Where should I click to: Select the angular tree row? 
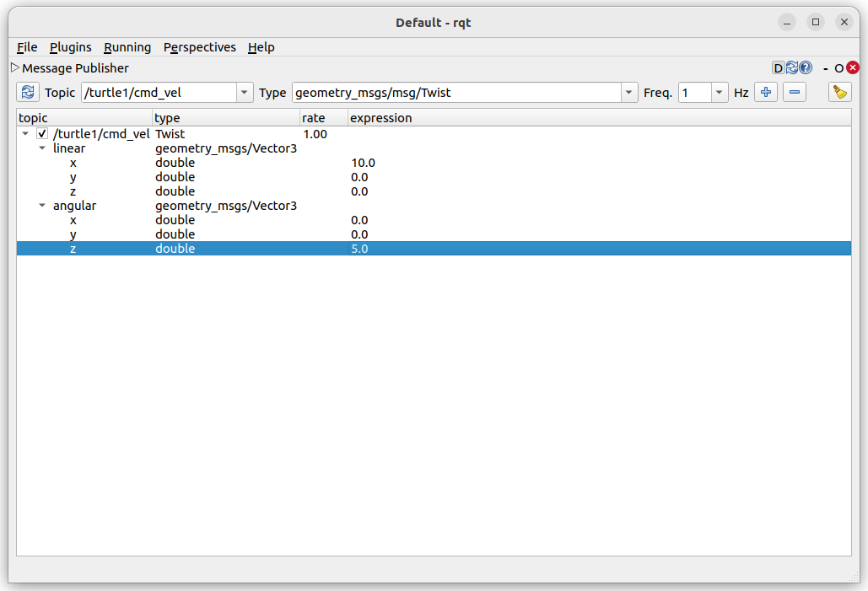(x=434, y=206)
